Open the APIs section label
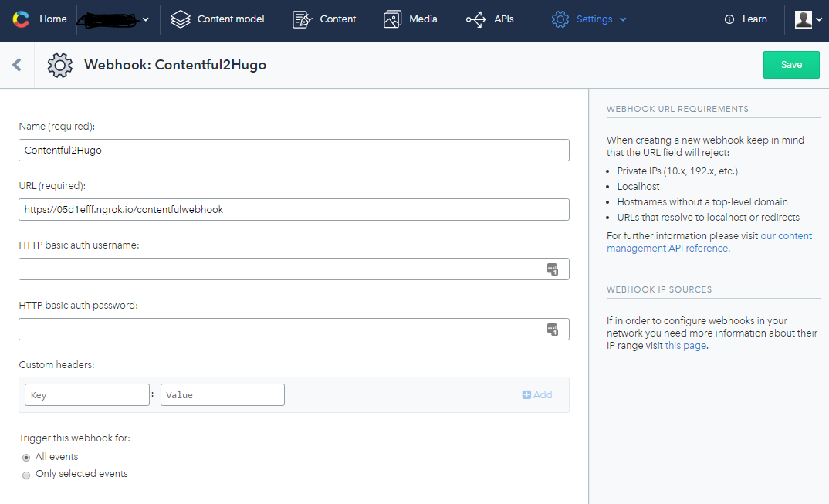This screenshot has height=504, width=829. tap(503, 19)
